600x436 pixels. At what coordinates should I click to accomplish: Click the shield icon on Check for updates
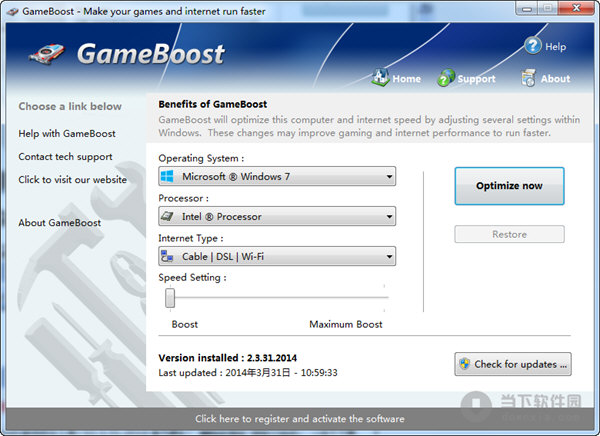coord(465,364)
